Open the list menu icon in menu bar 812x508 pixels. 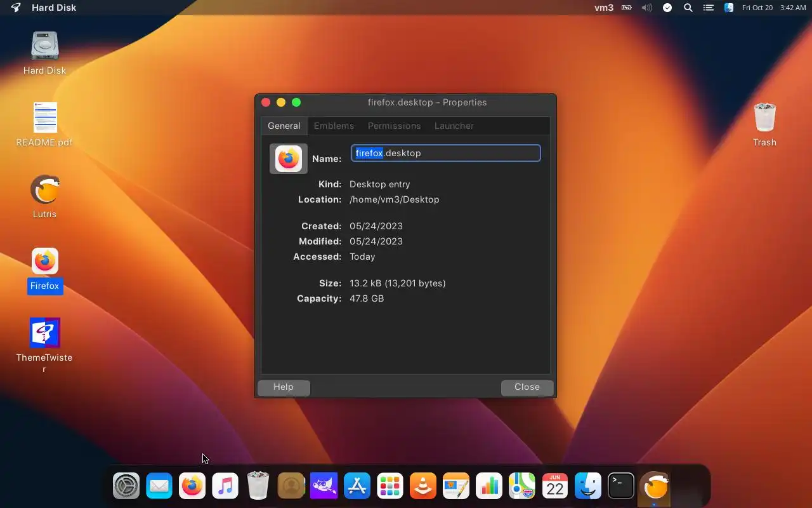tap(709, 8)
